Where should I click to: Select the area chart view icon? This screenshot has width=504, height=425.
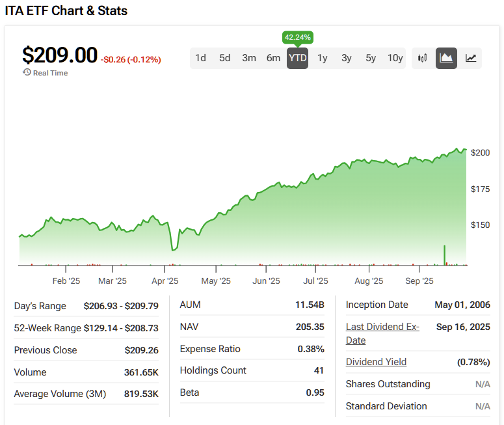click(x=446, y=58)
